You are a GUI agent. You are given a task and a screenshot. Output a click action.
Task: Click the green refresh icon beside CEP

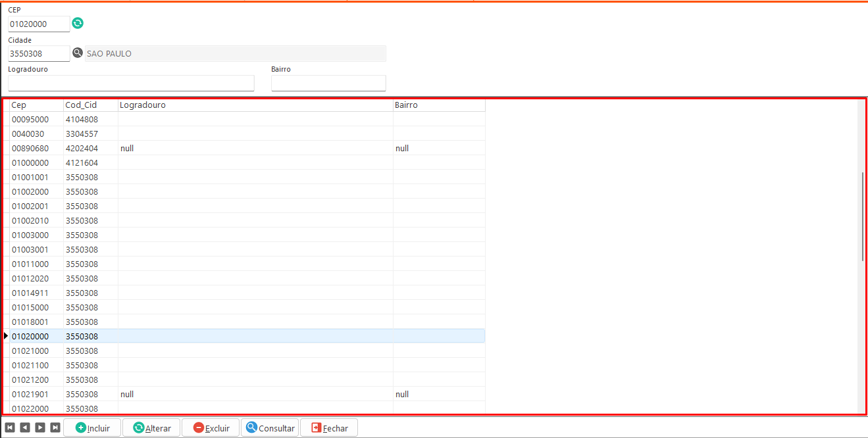coord(78,24)
